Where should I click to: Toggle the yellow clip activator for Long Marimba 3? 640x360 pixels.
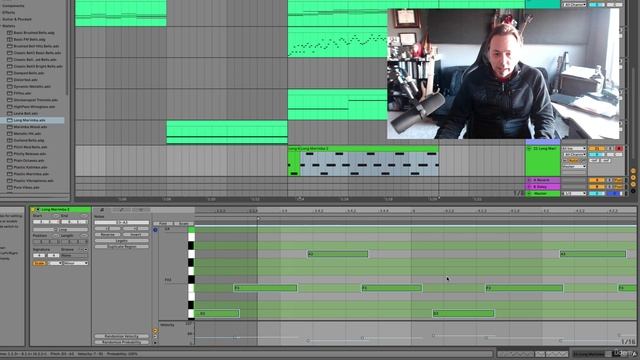[x=33, y=209]
